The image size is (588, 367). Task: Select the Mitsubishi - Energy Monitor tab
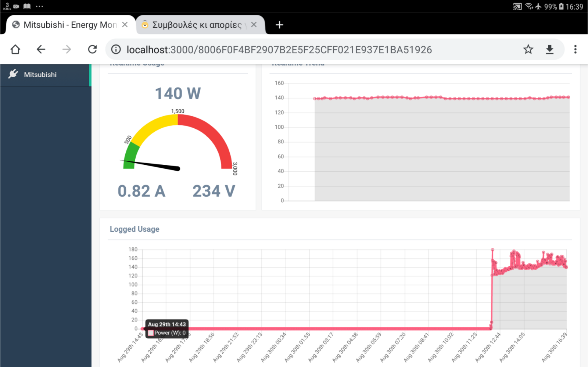tap(71, 25)
